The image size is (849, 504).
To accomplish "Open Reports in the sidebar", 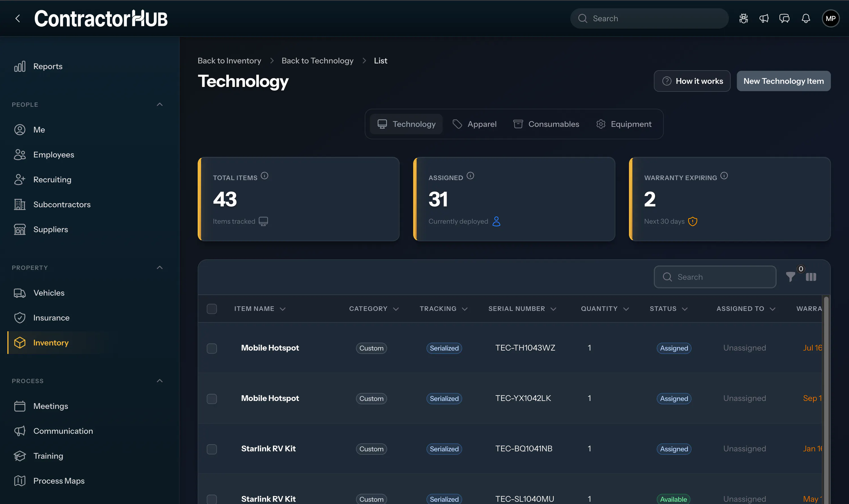I will [48, 66].
